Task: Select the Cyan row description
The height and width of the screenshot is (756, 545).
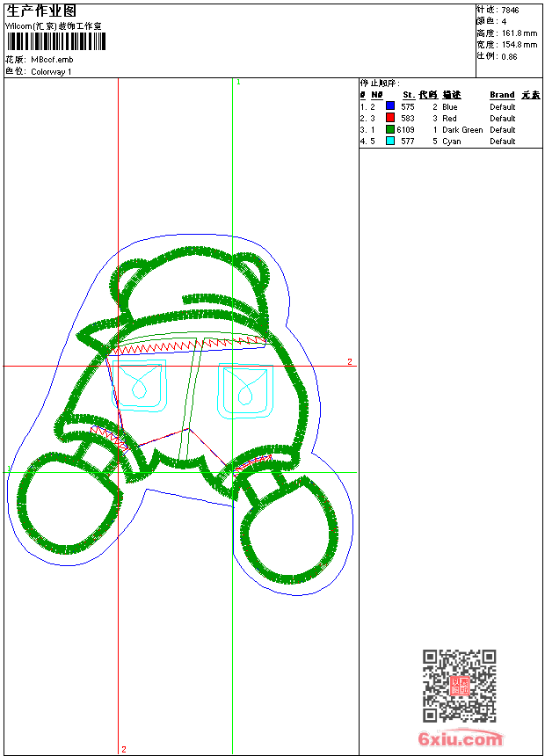Action: tap(452, 142)
